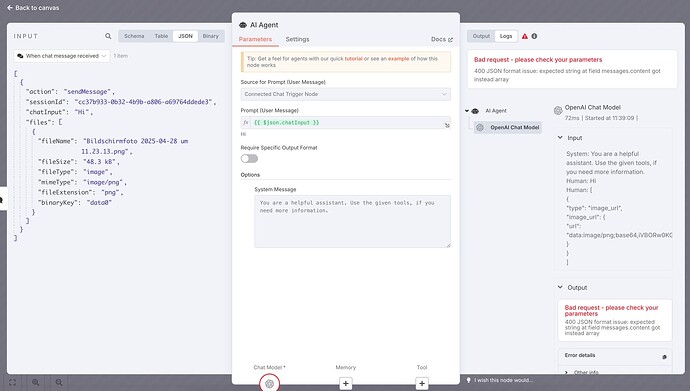The image size is (690, 391).
Task: Click fit-to-view icon on canvas
Action: tap(12, 383)
